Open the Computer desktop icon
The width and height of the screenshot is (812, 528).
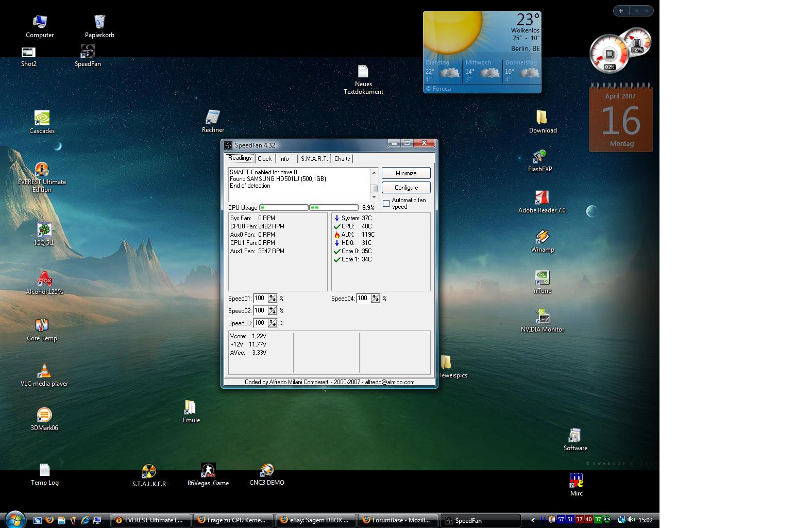(40, 27)
